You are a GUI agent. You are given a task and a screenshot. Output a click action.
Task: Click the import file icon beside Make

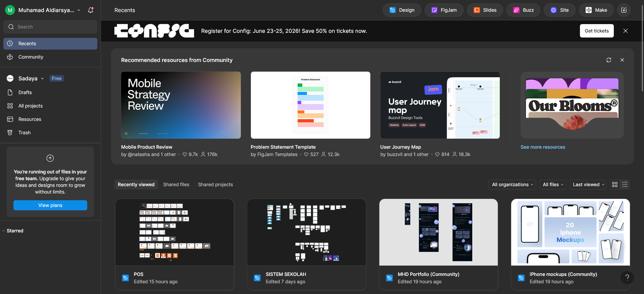tap(624, 10)
